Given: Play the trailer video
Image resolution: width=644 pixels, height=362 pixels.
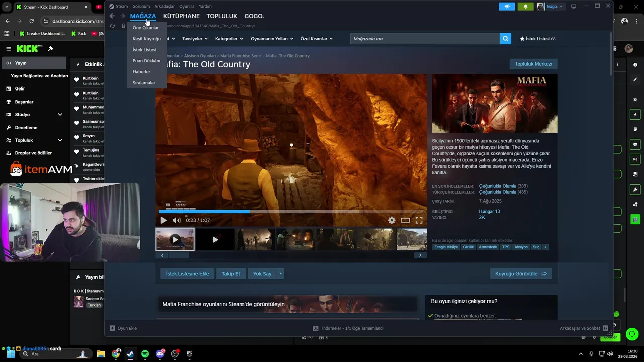Looking at the screenshot, I should coord(164,220).
